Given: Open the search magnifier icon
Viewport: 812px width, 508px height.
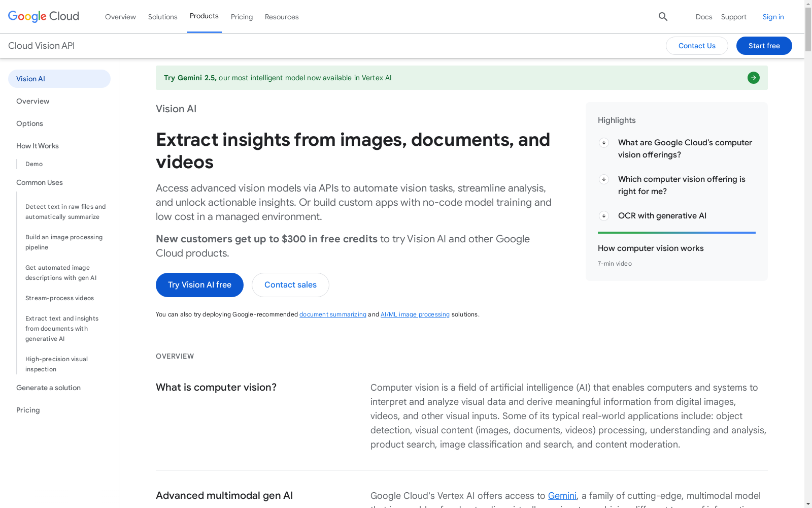Looking at the screenshot, I should point(663,17).
